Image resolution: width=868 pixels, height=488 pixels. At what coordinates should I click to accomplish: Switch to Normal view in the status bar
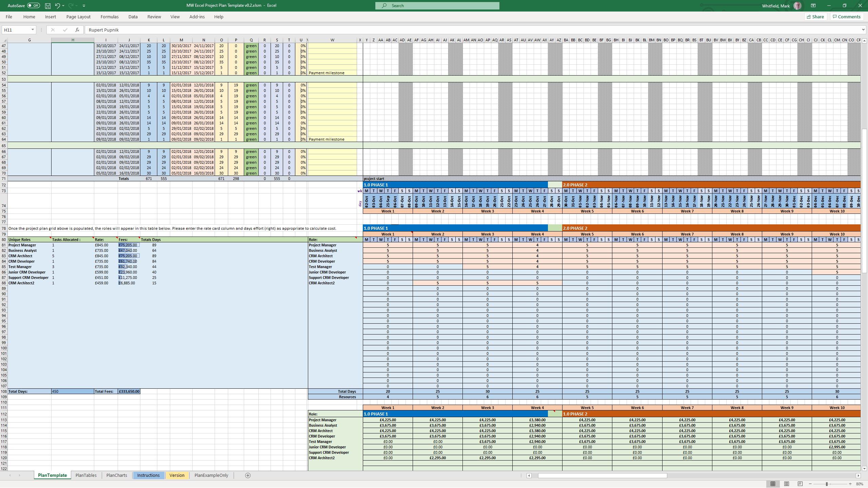[773, 484]
